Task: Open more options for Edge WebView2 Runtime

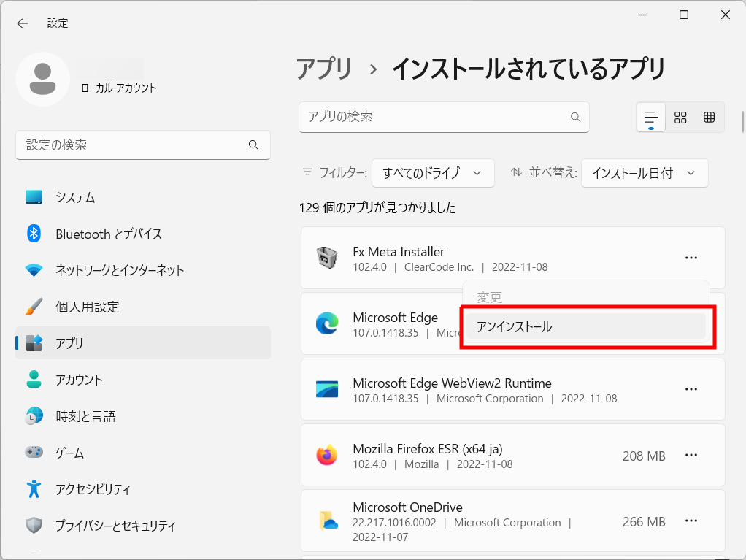Action: 691,389
